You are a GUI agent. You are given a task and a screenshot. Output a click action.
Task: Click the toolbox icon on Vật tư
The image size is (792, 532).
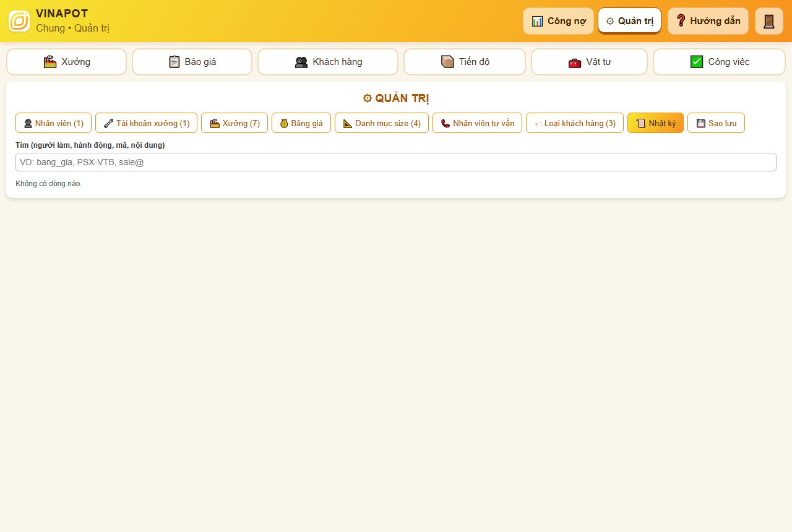coord(575,62)
